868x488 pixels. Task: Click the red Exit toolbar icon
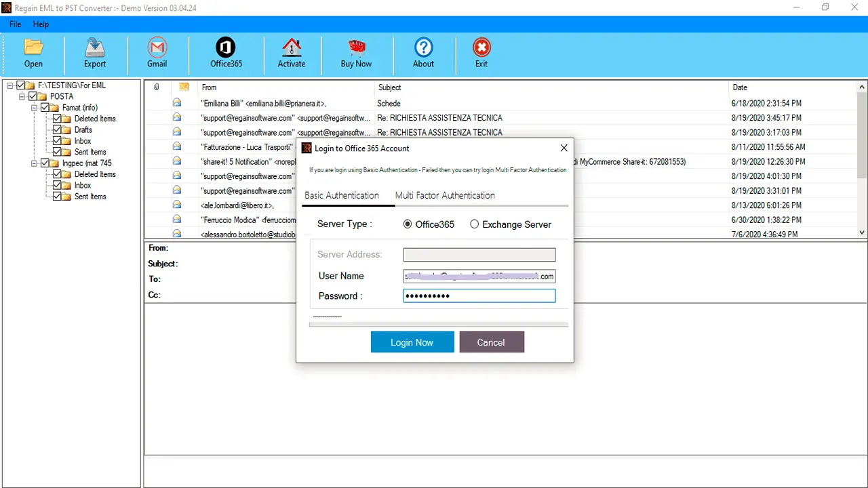pyautogui.click(x=481, y=53)
